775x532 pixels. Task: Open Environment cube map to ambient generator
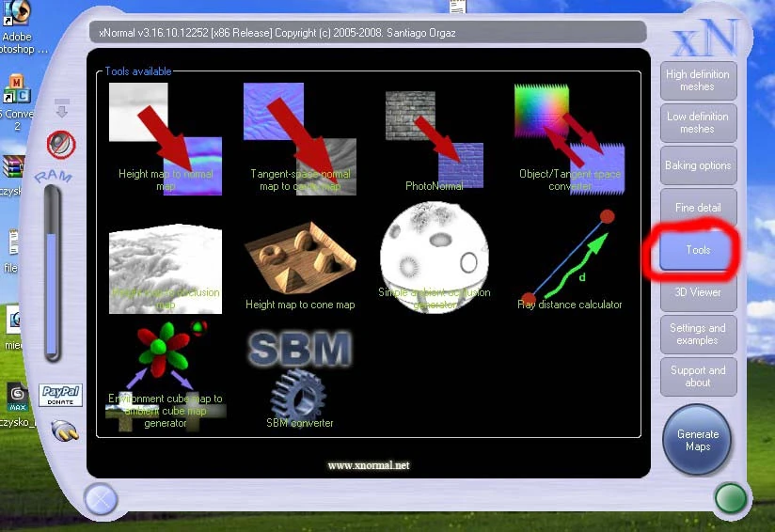166,375
